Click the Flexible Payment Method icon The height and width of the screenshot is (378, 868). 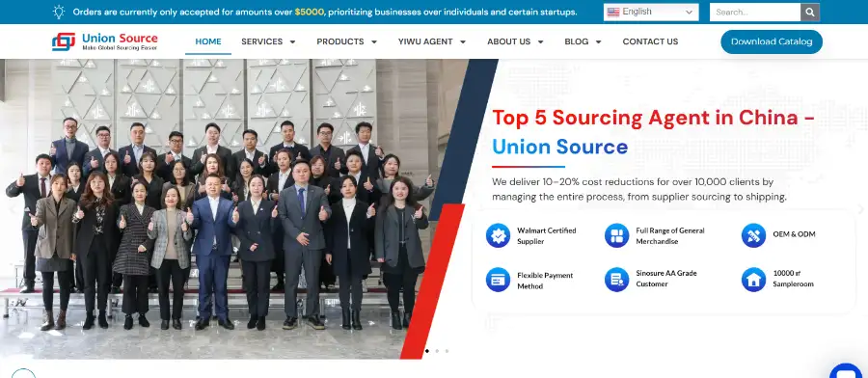pos(498,280)
